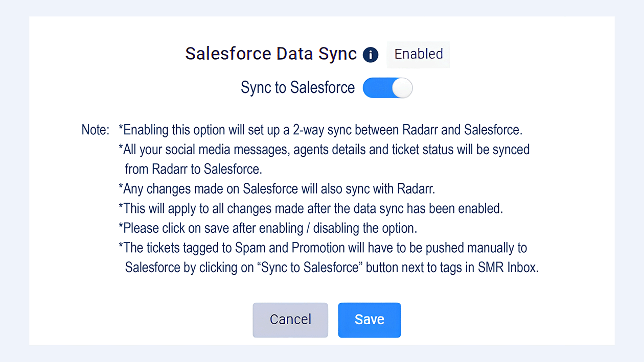Click the Sync to Salesforce label text
Screen dimensions: 644x362
click(x=297, y=88)
